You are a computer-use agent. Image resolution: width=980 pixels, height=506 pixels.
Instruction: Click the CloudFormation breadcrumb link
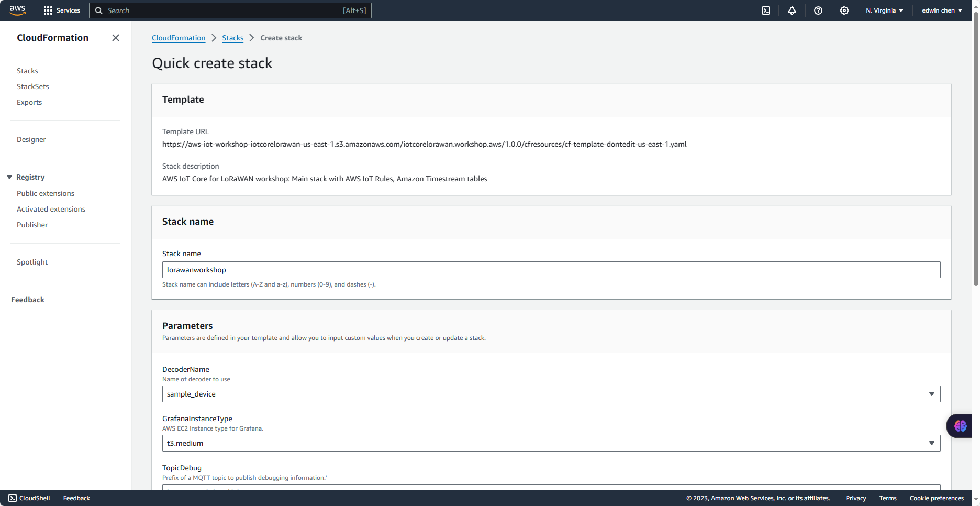(x=179, y=38)
